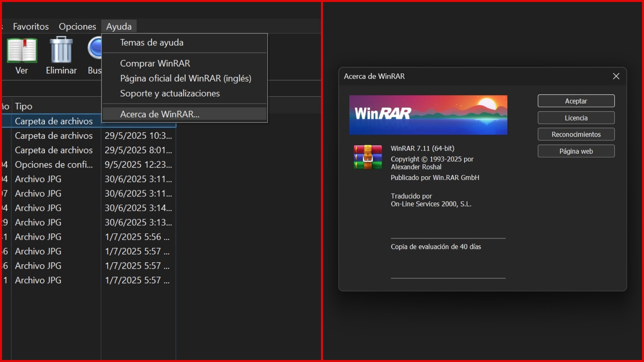Click the Página web button
Screen dimensions: 644x362
point(576,151)
